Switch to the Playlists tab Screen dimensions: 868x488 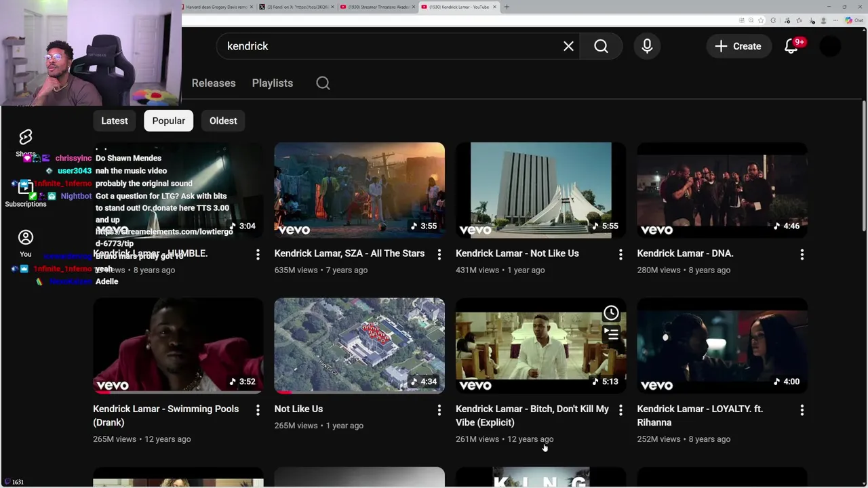coord(273,83)
